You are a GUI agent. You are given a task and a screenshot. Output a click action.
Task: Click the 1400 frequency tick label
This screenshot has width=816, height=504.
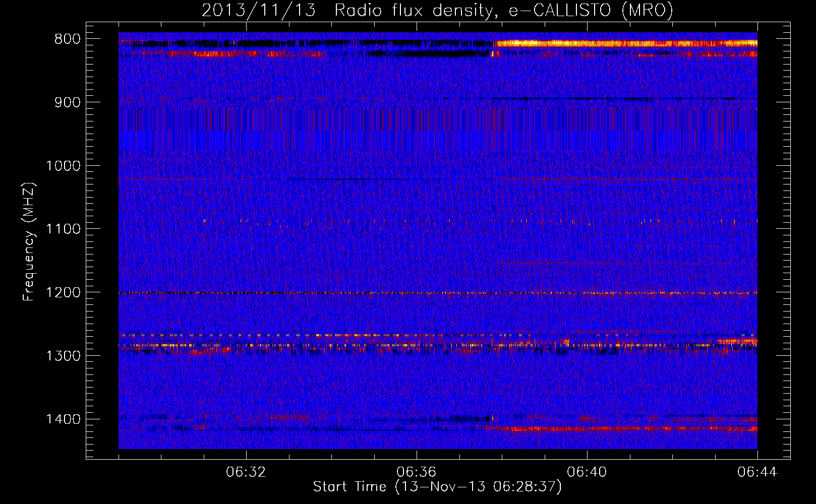point(63,419)
